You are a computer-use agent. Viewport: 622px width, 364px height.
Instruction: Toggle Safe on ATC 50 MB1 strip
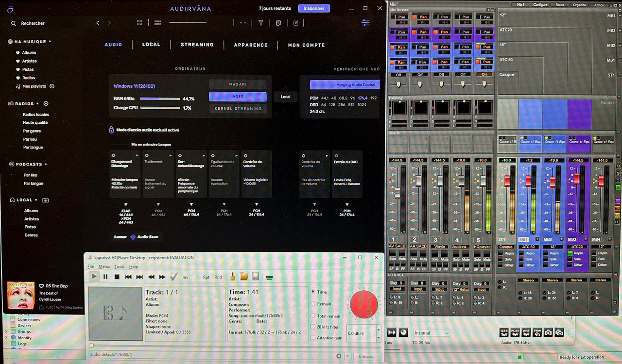click(522, 259)
